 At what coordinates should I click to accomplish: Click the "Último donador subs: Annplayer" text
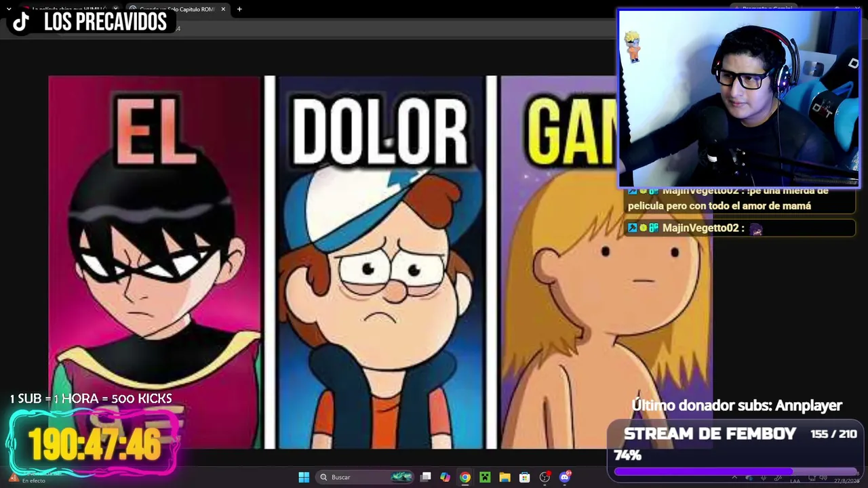coord(736,405)
